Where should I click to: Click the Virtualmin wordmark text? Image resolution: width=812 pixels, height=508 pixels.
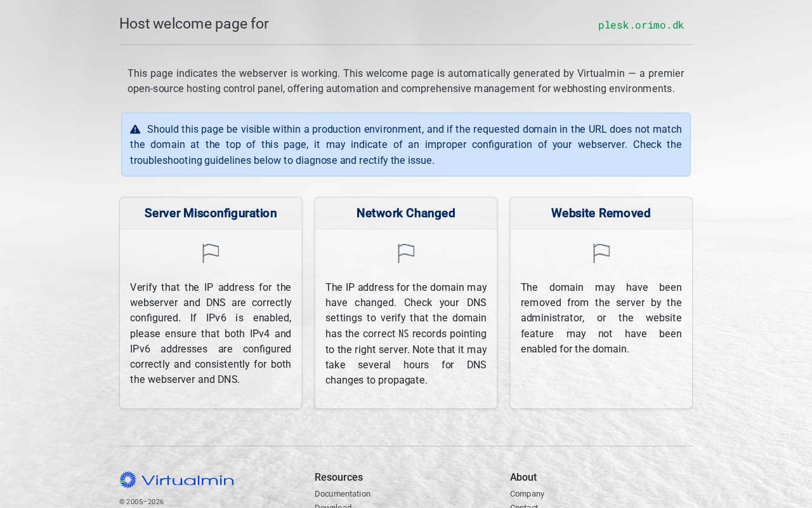[188, 481]
